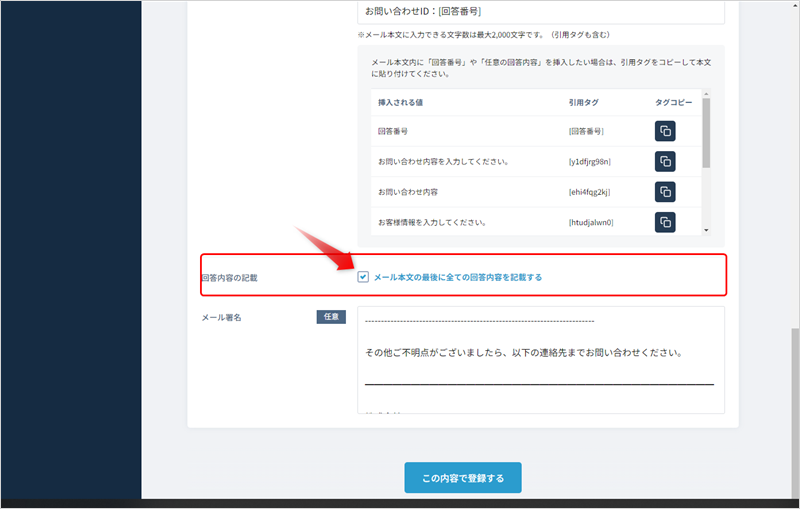The width and height of the screenshot is (800, 509).
Task: Toggle メール本文の最後に全ての回答内容を記載する checkbox
Action: pyautogui.click(x=363, y=277)
